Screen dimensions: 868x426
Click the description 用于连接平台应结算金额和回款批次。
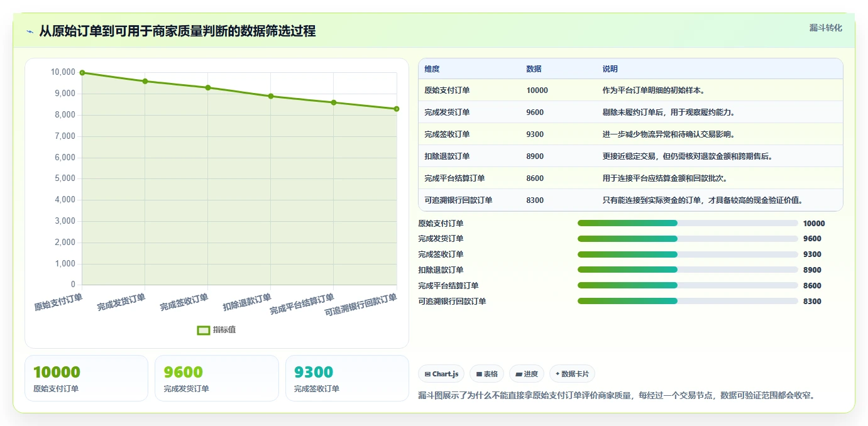665,178
